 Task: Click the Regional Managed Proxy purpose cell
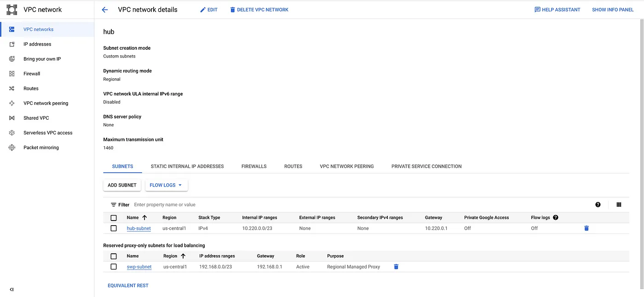point(353,267)
